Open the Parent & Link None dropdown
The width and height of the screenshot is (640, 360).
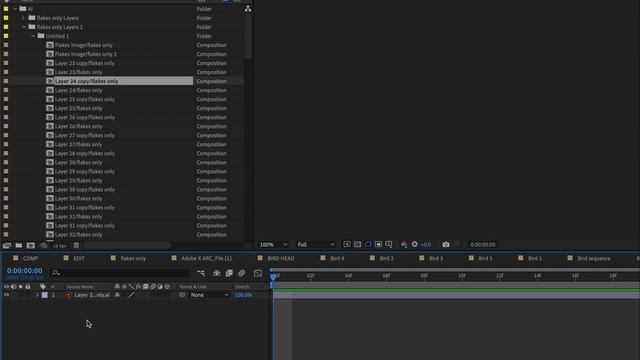coord(209,295)
